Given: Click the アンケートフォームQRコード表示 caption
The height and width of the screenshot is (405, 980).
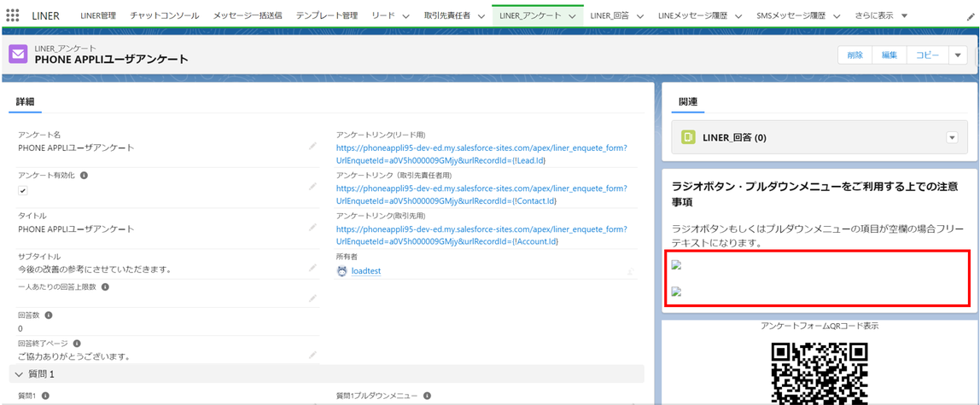Looking at the screenshot, I should 820,326.
